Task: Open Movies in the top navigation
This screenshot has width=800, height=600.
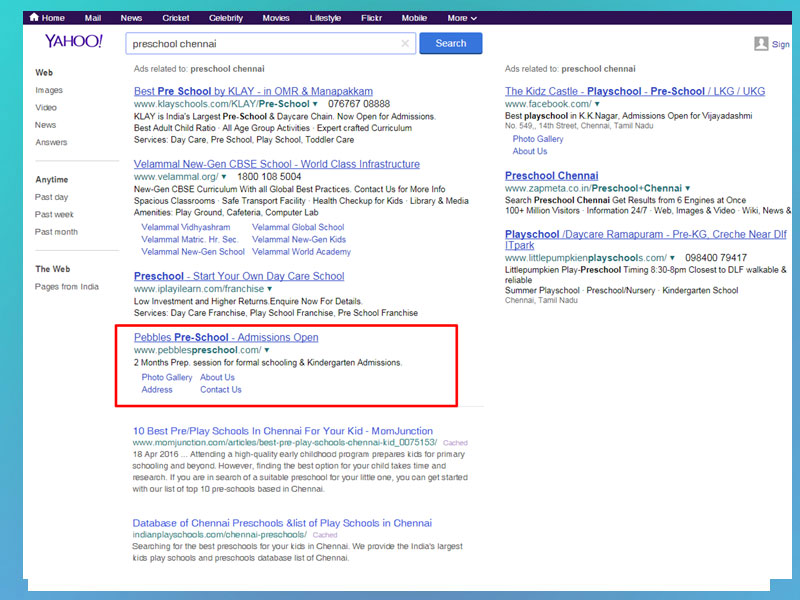Action: tap(276, 18)
